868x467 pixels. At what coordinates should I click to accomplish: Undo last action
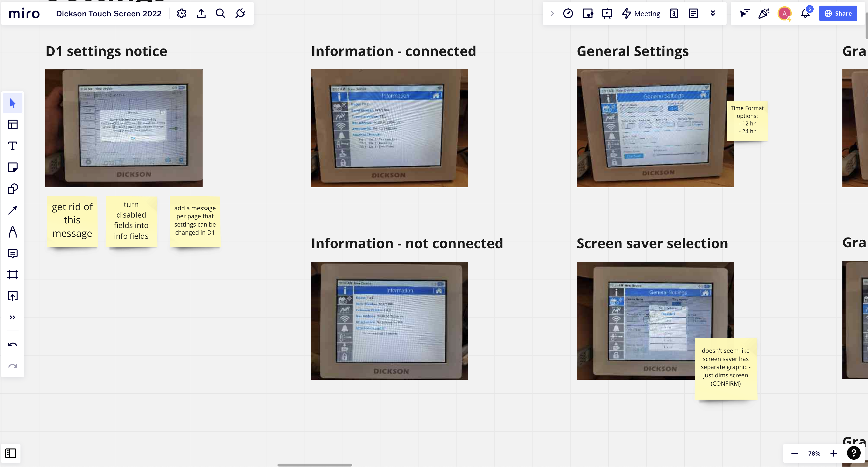(12, 344)
